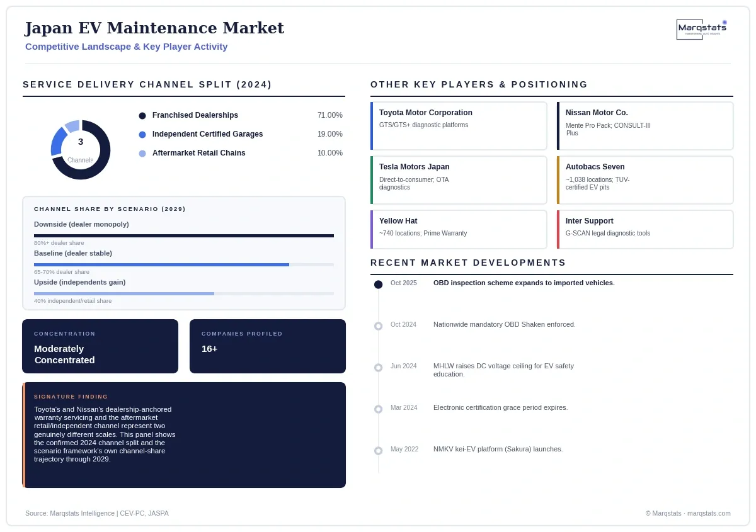Click the Nationwide mandatory OBD Shaken entry
The width and height of the screenshot is (756, 532).
(505, 324)
